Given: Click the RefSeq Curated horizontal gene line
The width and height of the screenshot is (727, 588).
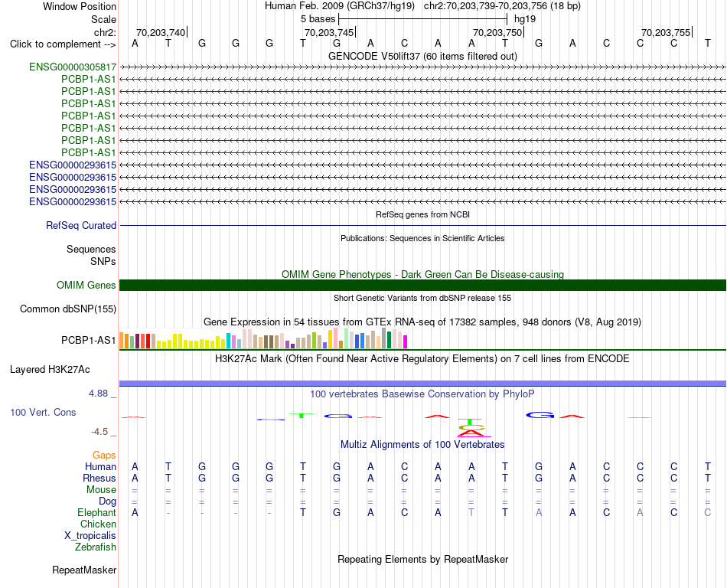Looking at the screenshot, I should click(x=422, y=225).
